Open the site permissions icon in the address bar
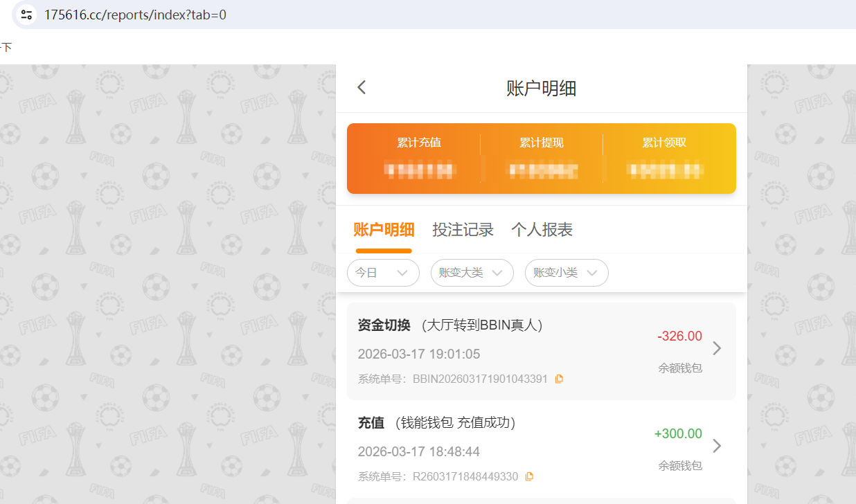The width and height of the screenshot is (856, 504). [x=26, y=14]
